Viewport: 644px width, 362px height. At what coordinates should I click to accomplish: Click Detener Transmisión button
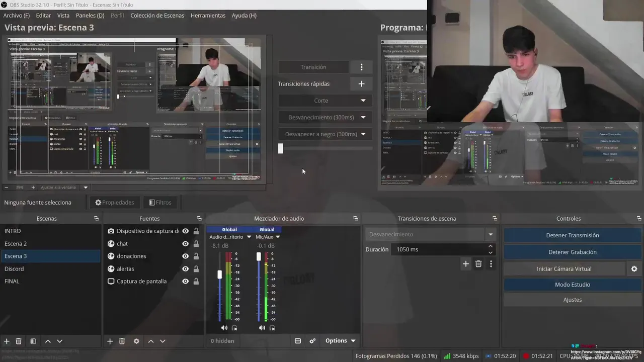573,235
